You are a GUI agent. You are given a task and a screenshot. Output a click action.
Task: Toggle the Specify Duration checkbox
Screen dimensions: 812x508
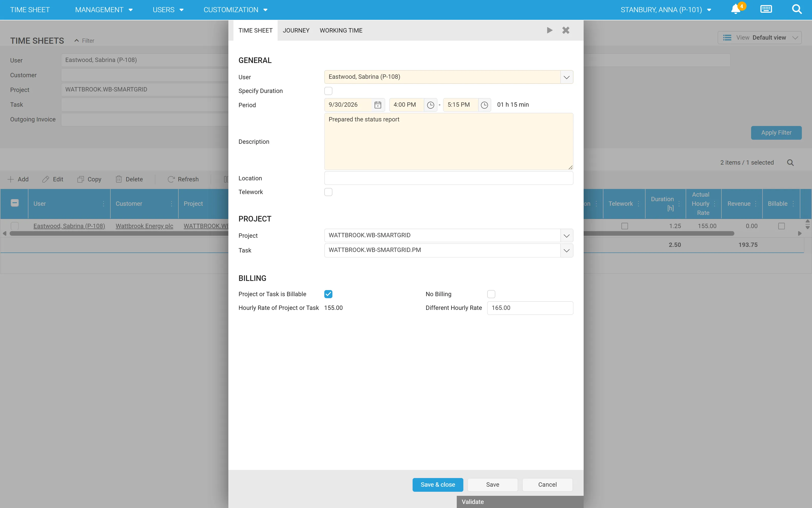[x=328, y=91]
